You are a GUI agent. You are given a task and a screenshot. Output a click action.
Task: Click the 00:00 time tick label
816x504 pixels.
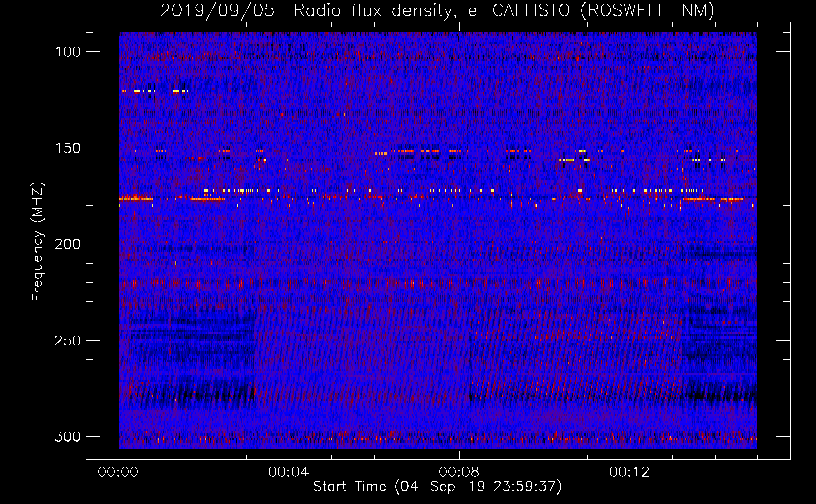(x=118, y=472)
